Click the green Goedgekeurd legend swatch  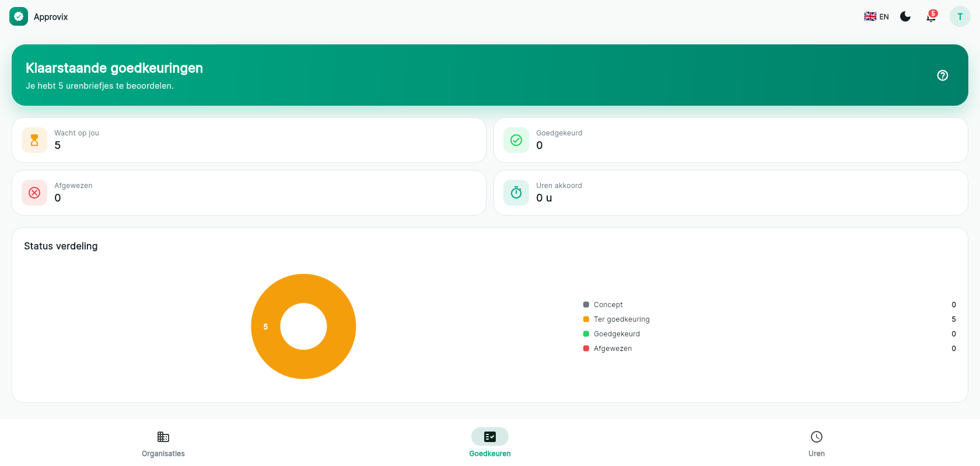point(586,334)
